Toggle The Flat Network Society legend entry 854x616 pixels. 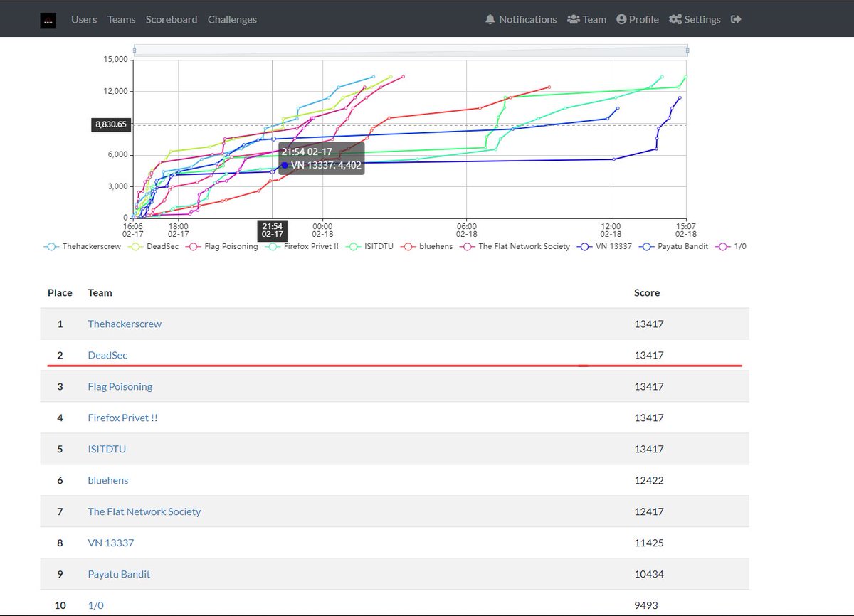pos(515,246)
